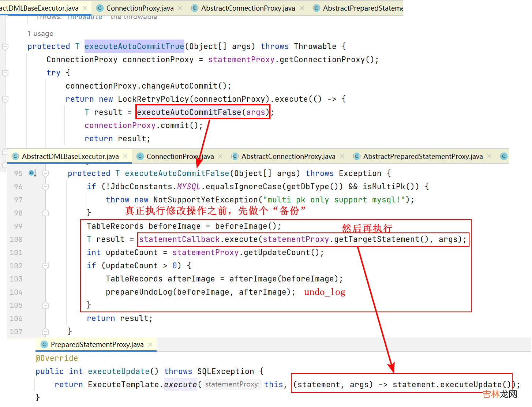The image size is (532, 407).
Task: Close the AbstractPreparedStatementProxy.java tab
Action: tap(489, 156)
